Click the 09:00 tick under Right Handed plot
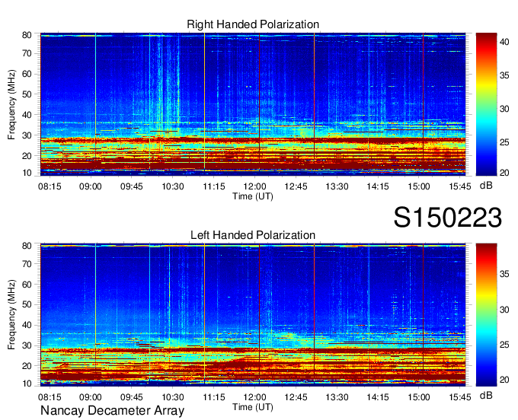Image resolution: width=518 pixels, height=420 pixels. pos(91,186)
